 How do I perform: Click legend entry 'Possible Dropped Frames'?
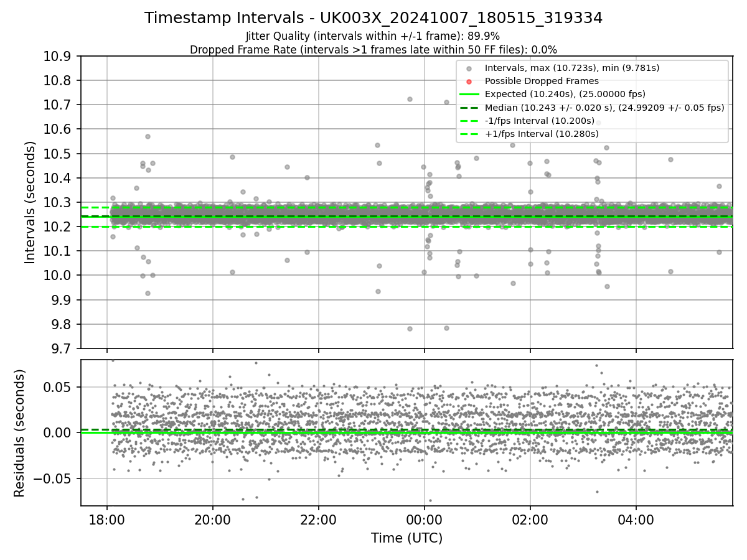click(x=542, y=81)
